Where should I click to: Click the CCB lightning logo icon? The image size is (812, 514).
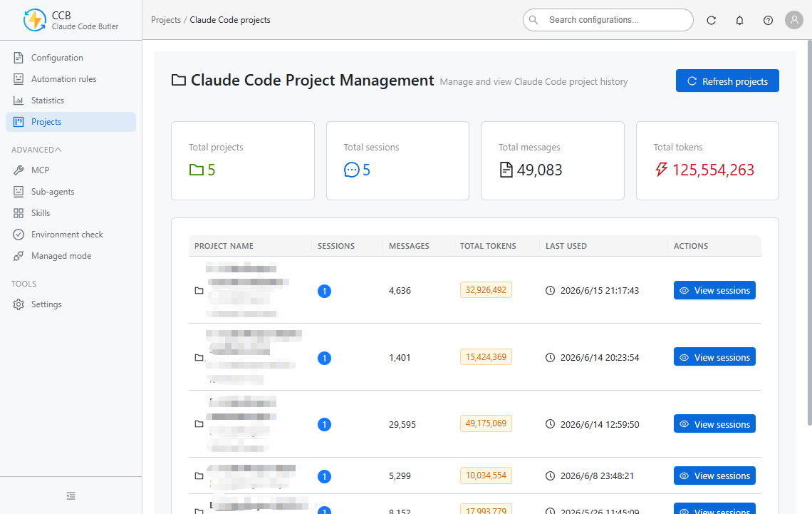35,20
